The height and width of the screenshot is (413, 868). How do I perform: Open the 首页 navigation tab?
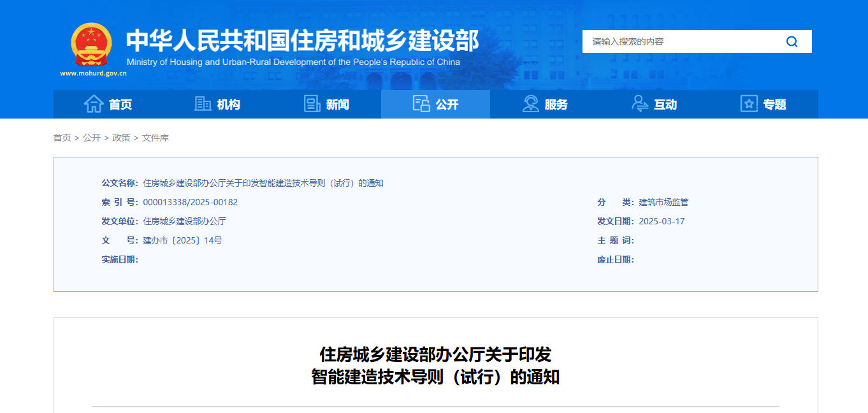108,104
